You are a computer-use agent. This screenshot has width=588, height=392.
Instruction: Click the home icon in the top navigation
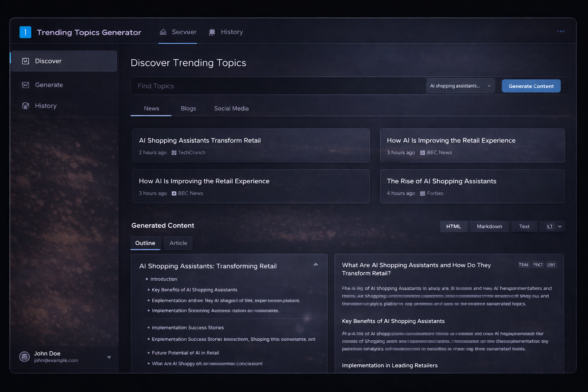(x=163, y=32)
